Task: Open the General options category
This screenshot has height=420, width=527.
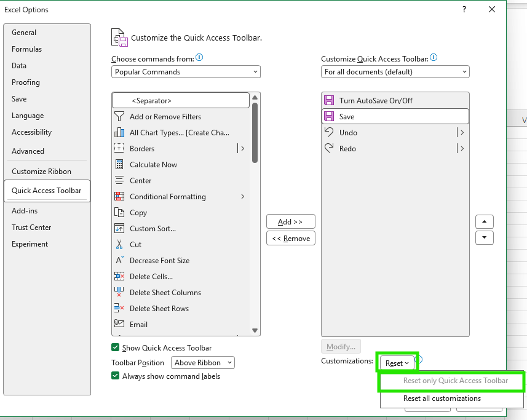Action: (x=47, y=33)
